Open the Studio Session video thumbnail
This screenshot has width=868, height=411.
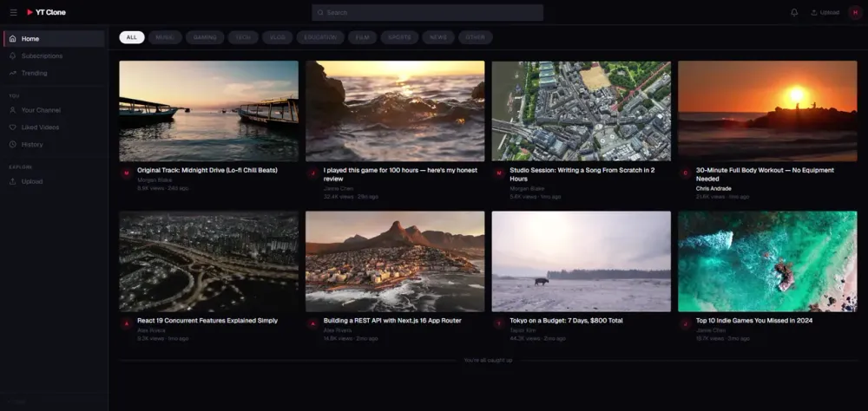[582, 111]
